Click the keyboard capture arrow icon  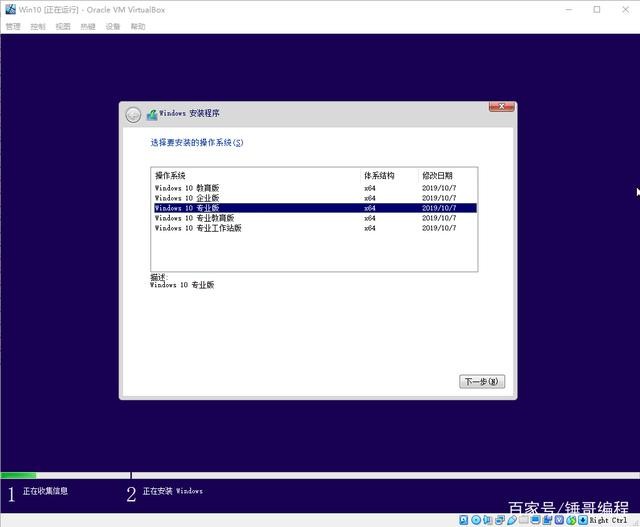583,520
